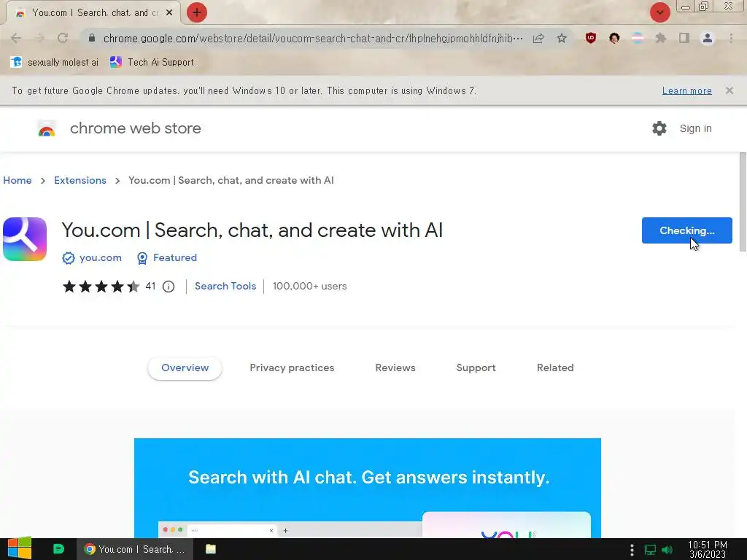Open the Windows Start button
The image size is (747, 560).
(19, 549)
